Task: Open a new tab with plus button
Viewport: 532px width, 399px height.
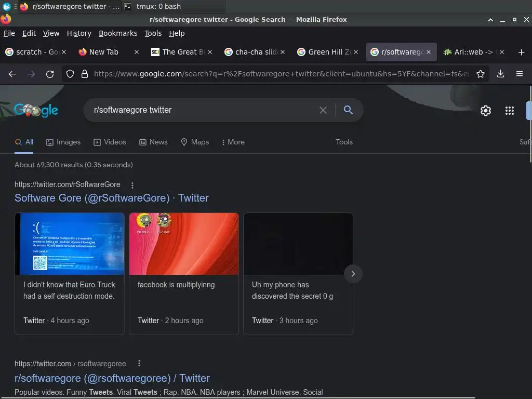Action: [x=522, y=52]
